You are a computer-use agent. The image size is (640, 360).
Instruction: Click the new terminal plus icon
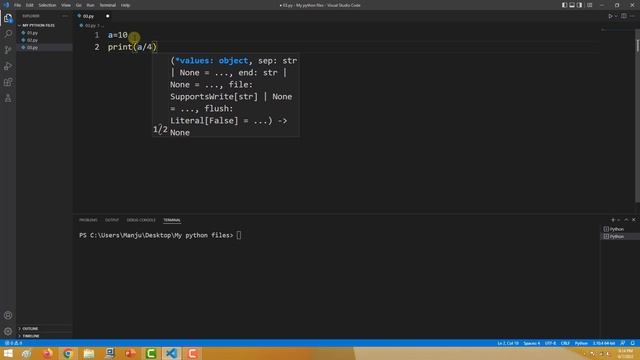pos(613,220)
